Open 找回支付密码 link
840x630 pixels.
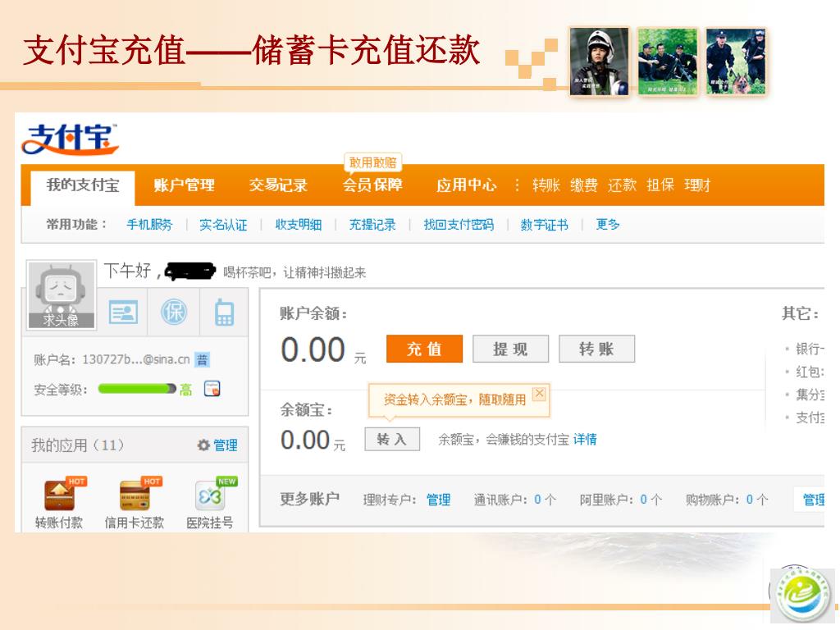click(459, 225)
